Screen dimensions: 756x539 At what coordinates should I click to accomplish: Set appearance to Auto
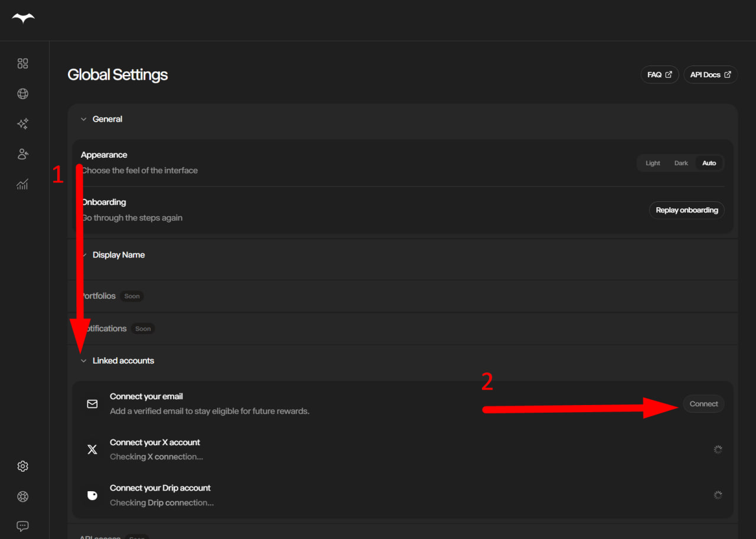point(709,163)
